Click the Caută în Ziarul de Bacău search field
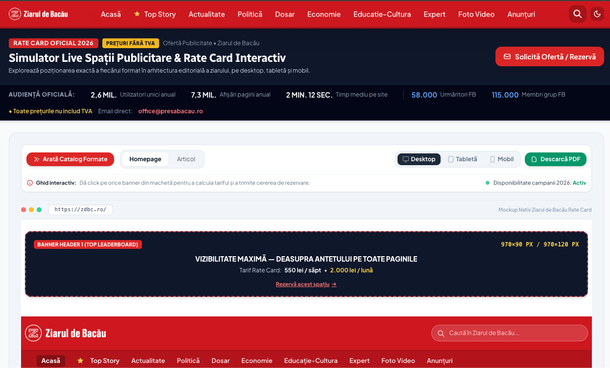This screenshot has height=368, width=610. coord(509,333)
